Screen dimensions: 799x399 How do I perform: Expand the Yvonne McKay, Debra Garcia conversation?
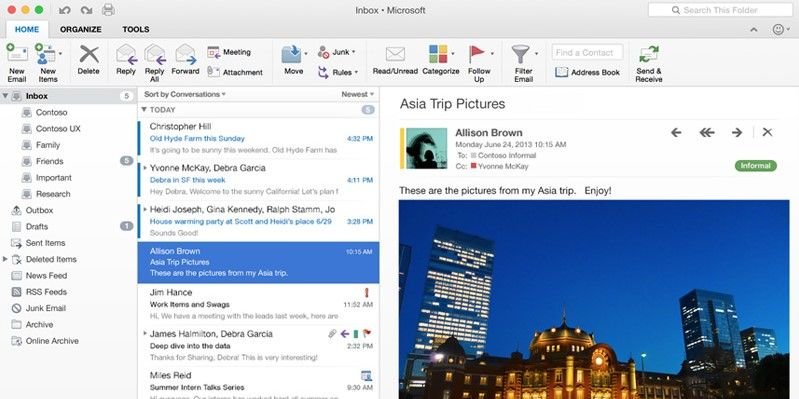145,168
